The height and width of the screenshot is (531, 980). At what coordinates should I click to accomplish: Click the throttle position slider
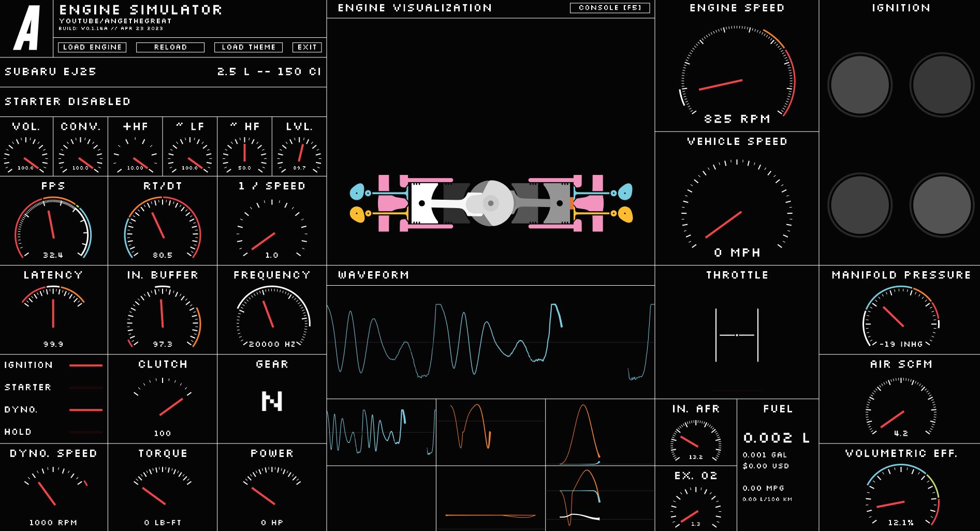(x=737, y=335)
